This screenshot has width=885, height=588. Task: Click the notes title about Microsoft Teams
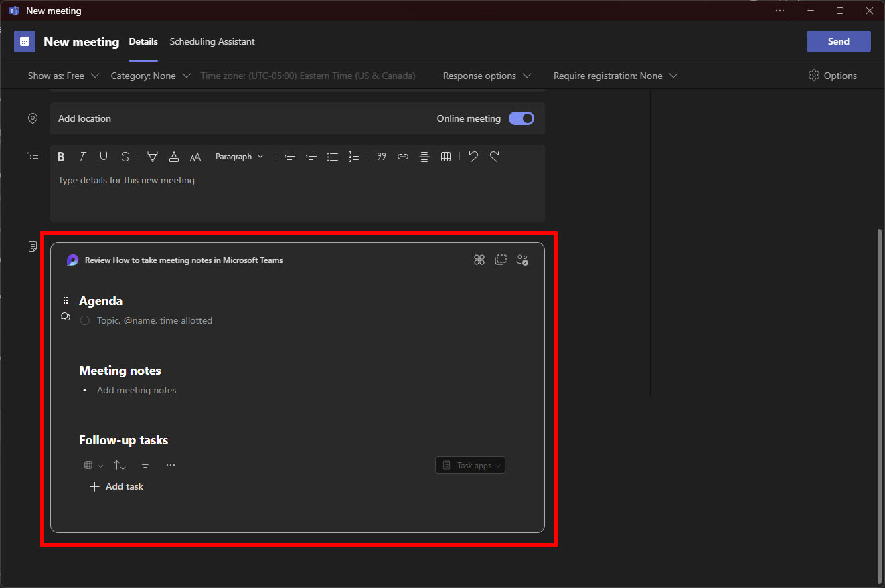(x=184, y=260)
